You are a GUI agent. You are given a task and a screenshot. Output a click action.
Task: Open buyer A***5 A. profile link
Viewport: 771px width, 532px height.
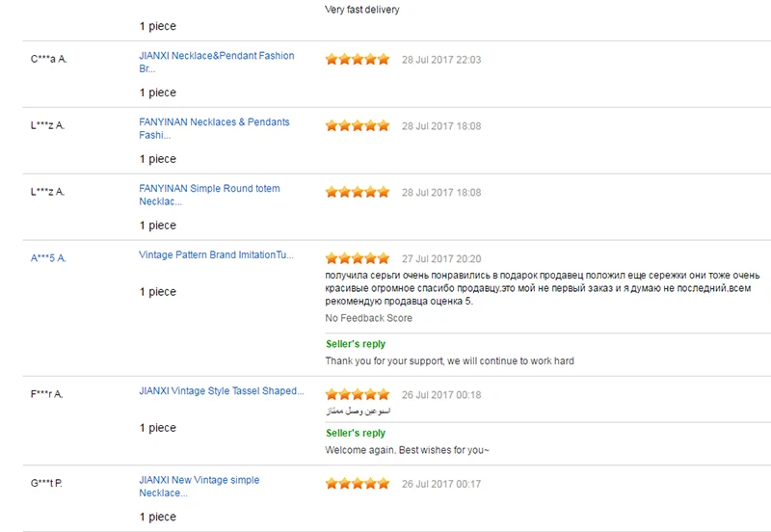click(48, 258)
